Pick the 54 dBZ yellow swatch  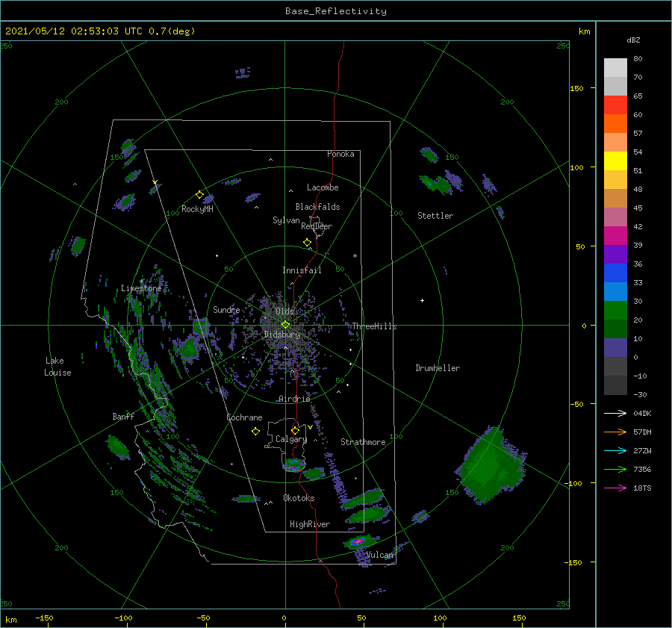tap(615, 161)
